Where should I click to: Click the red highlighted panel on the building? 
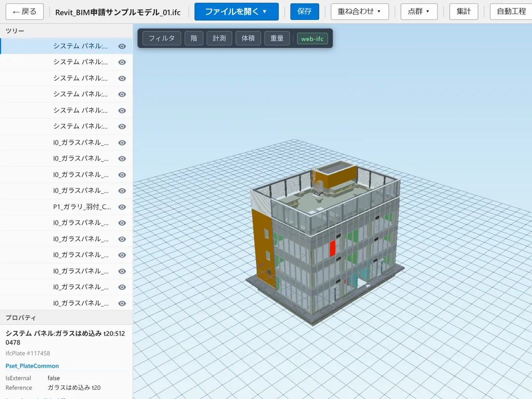click(x=333, y=249)
